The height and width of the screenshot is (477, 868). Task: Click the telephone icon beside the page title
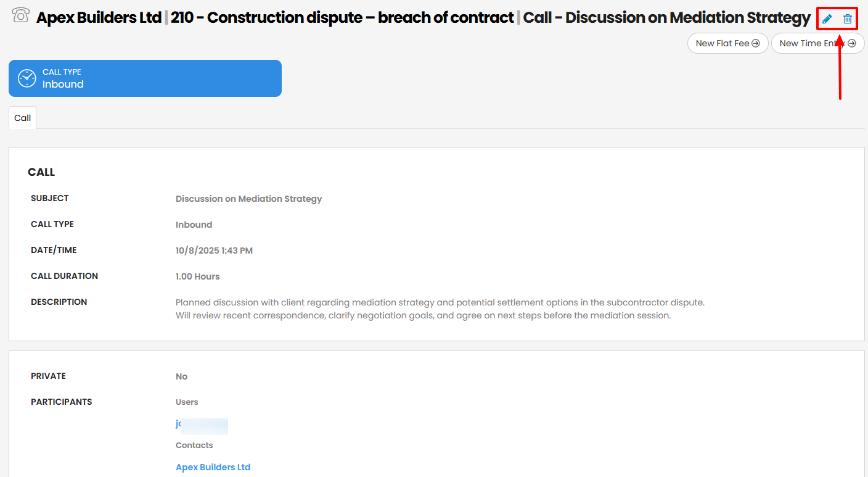pyautogui.click(x=20, y=16)
